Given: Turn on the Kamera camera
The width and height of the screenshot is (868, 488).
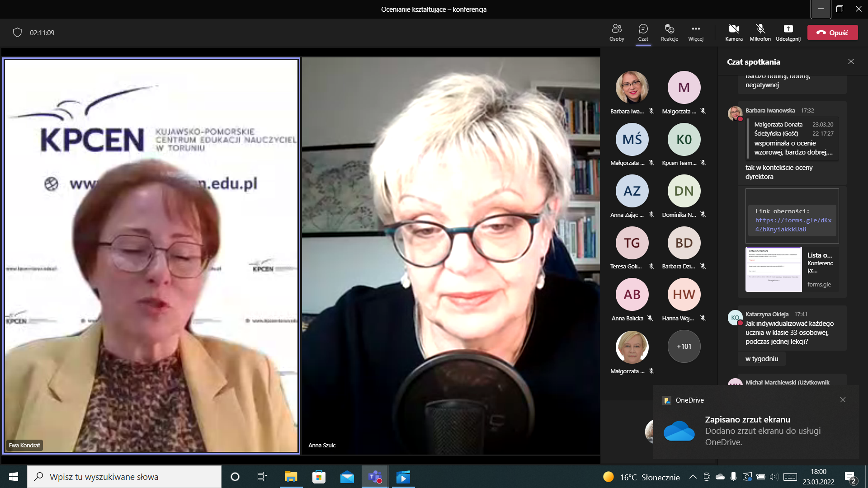Looking at the screenshot, I should coord(734,33).
